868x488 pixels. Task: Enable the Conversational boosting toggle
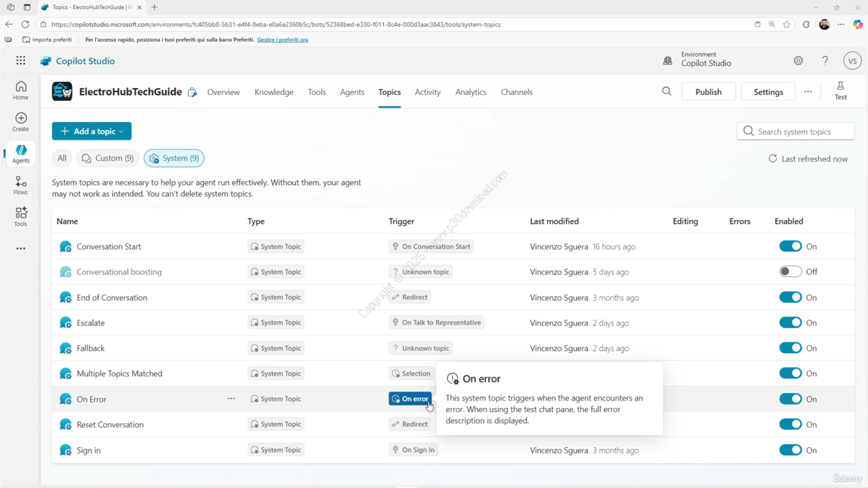(x=790, y=272)
